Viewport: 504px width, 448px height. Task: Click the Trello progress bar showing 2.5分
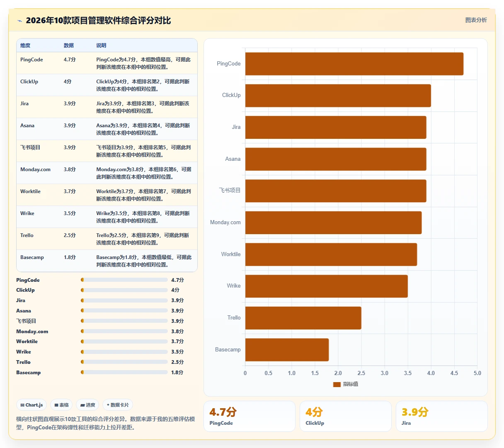pos(124,362)
